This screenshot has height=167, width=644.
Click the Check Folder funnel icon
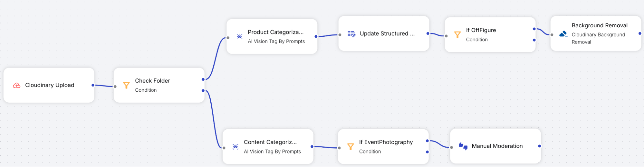(x=126, y=85)
